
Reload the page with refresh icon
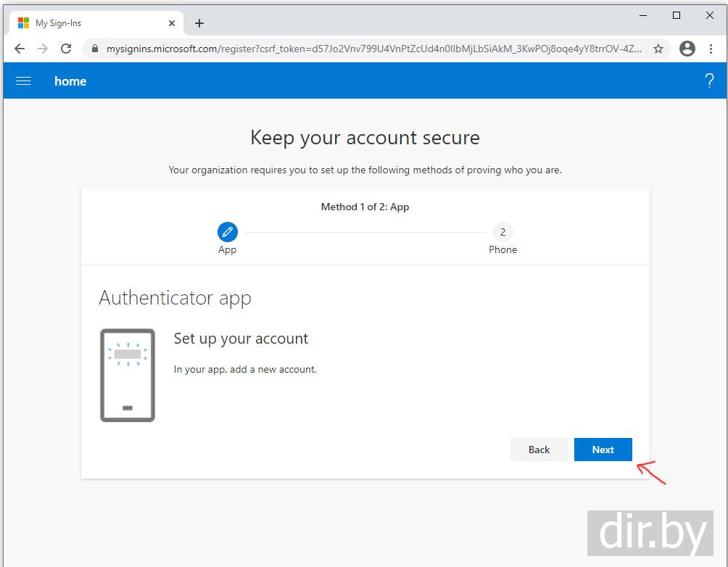(66, 49)
